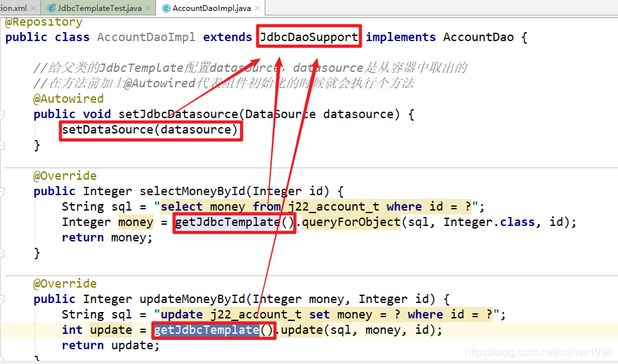Click the @Autowired annotation
The height and width of the screenshot is (364, 618).
[x=68, y=98]
